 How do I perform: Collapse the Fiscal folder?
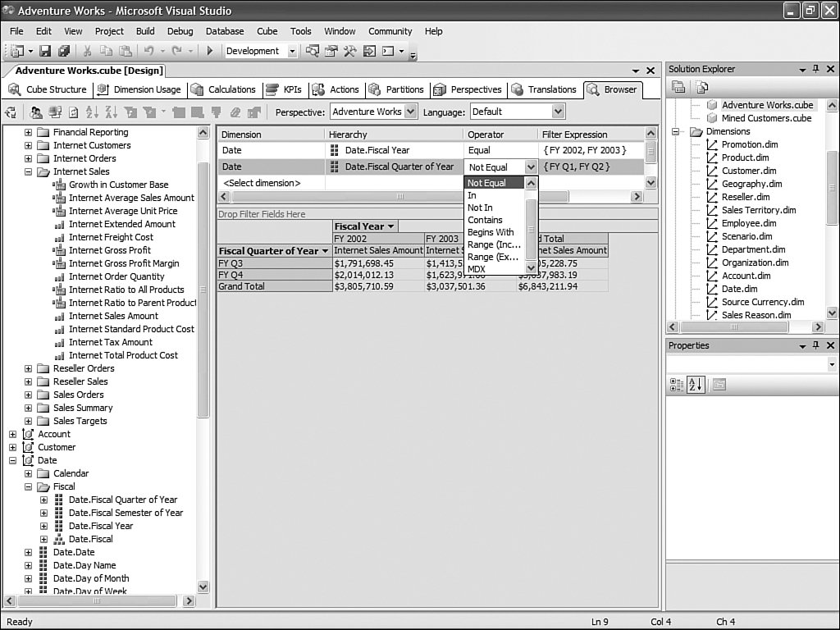pyautogui.click(x=29, y=487)
